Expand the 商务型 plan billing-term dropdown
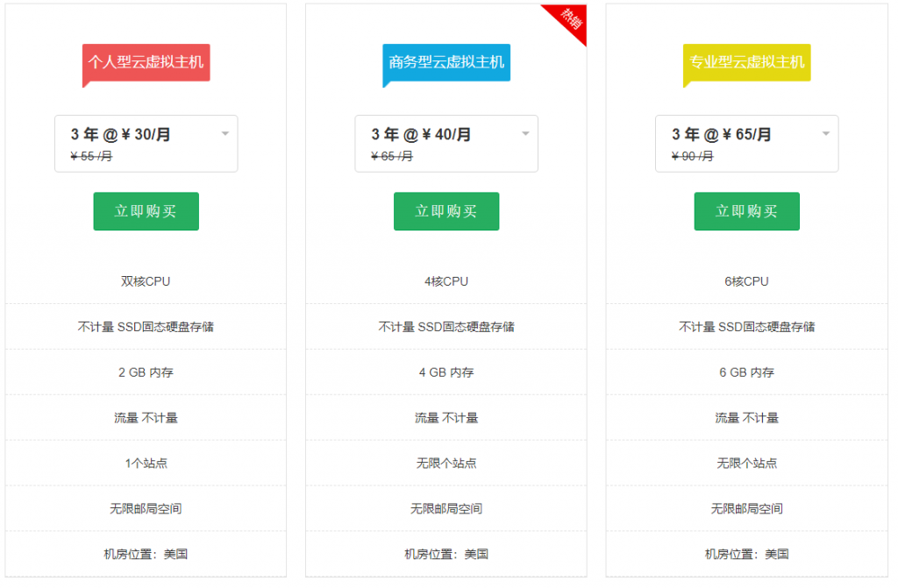The height and width of the screenshot is (588, 898). (x=445, y=143)
